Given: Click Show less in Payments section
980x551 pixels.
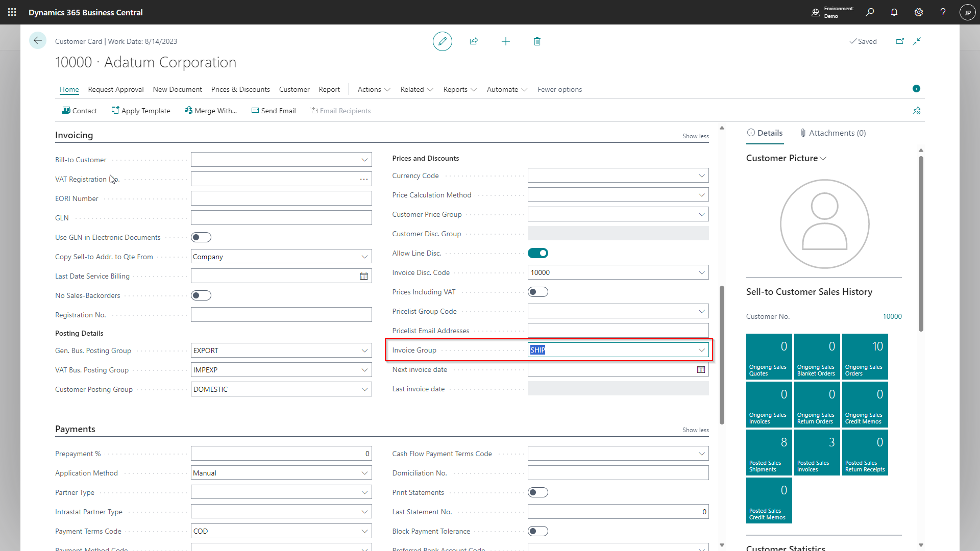Looking at the screenshot, I should pos(695,430).
